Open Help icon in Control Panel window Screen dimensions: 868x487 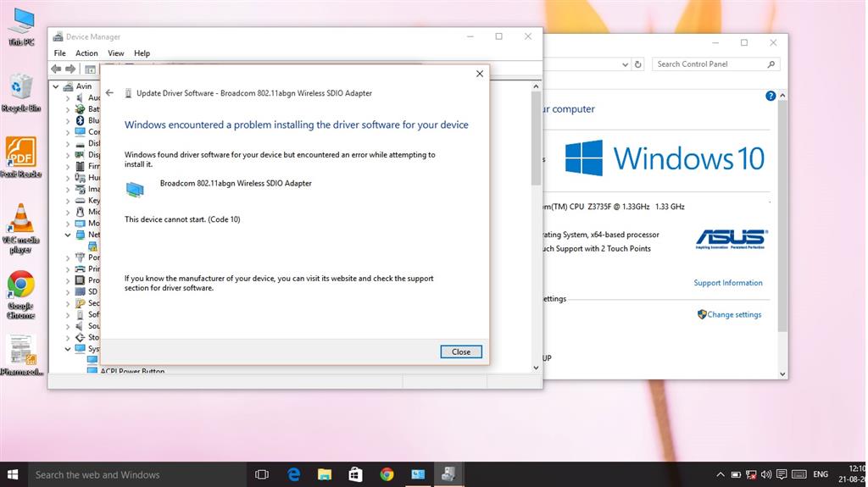[x=770, y=96]
